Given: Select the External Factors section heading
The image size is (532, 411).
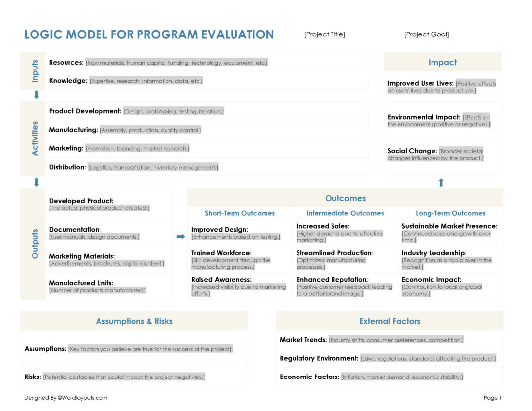Looking at the screenshot, I should (390, 321).
